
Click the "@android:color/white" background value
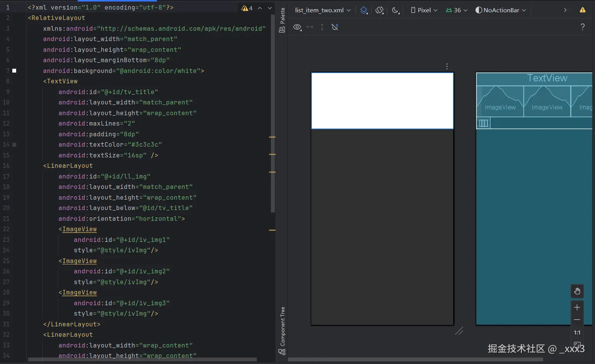point(158,71)
